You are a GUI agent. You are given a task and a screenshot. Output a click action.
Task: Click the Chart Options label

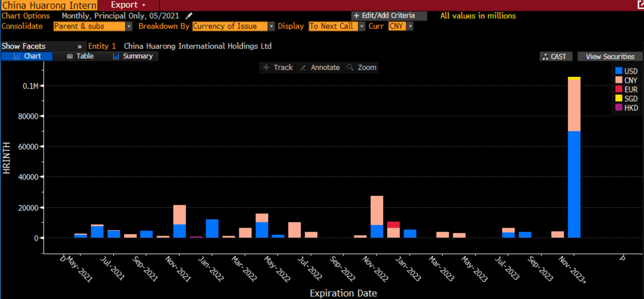(x=26, y=16)
